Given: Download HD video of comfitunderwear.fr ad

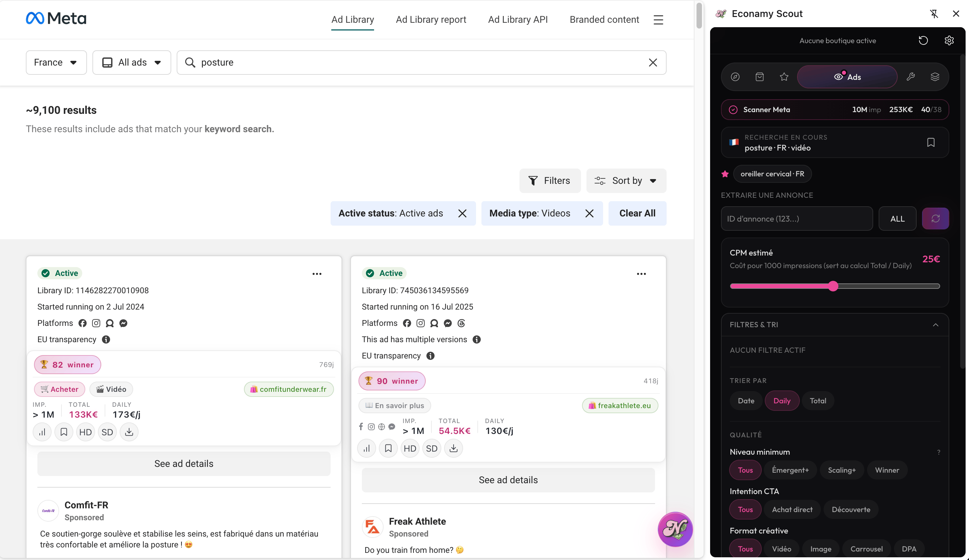Looking at the screenshot, I should 85,432.
